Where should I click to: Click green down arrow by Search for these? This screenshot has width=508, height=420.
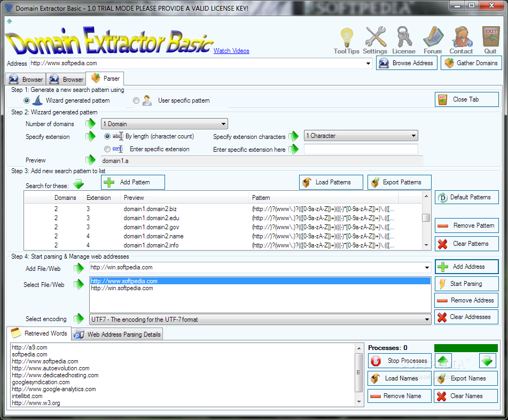tap(79, 185)
